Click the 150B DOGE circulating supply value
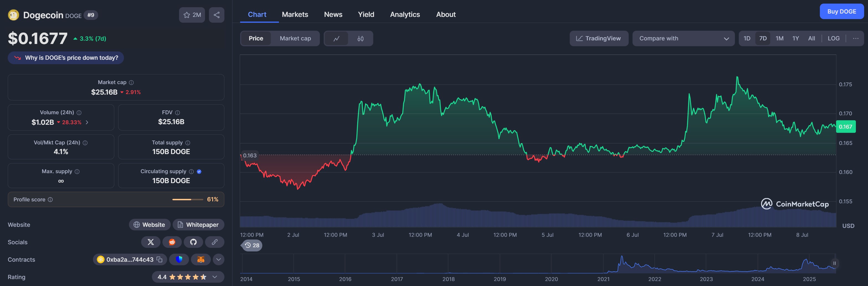This screenshot has height=286, width=868. click(x=171, y=181)
